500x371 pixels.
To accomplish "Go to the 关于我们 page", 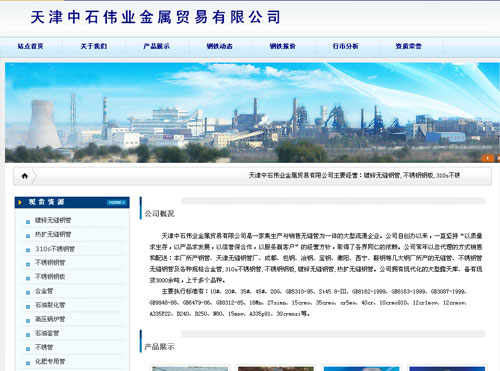I will click(94, 46).
